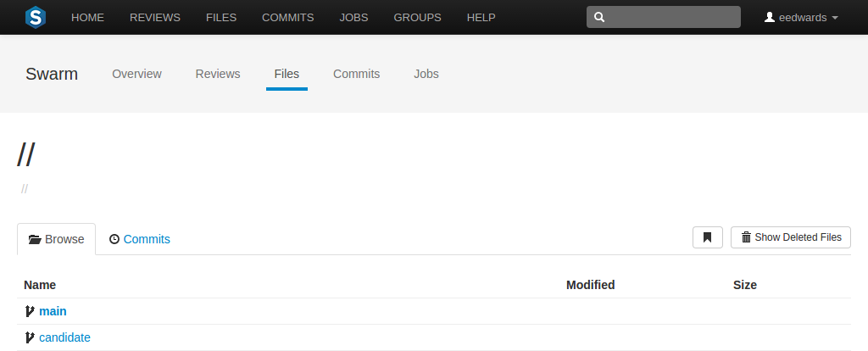
Task: Click the stream icon beside candidate
Action: coord(30,337)
